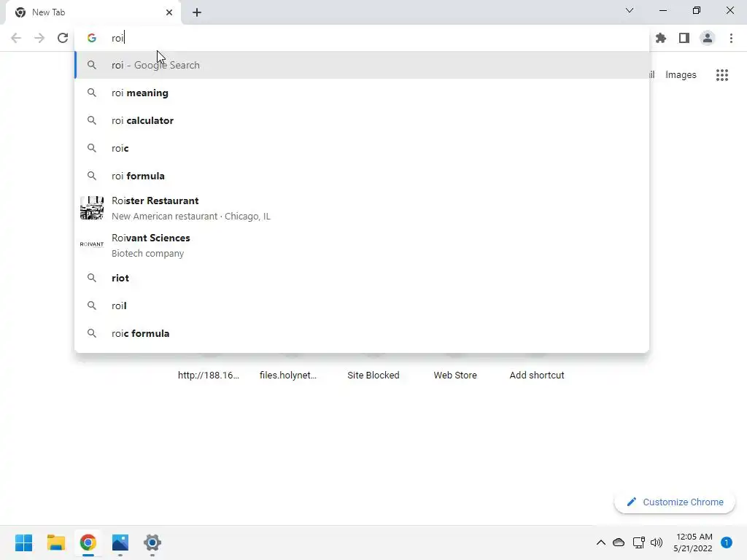
Task: Click the forward navigation arrow
Action: (x=39, y=38)
